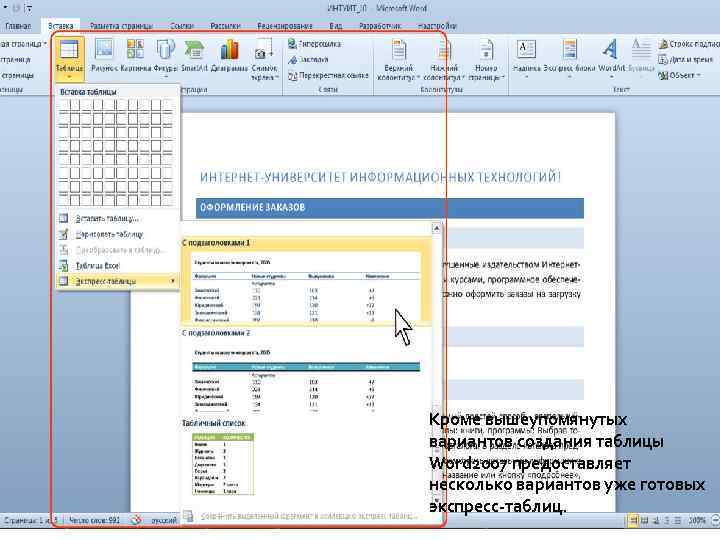Open the Разработчик tab
The width and height of the screenshot is (720, 540).
tap(380, 26)
